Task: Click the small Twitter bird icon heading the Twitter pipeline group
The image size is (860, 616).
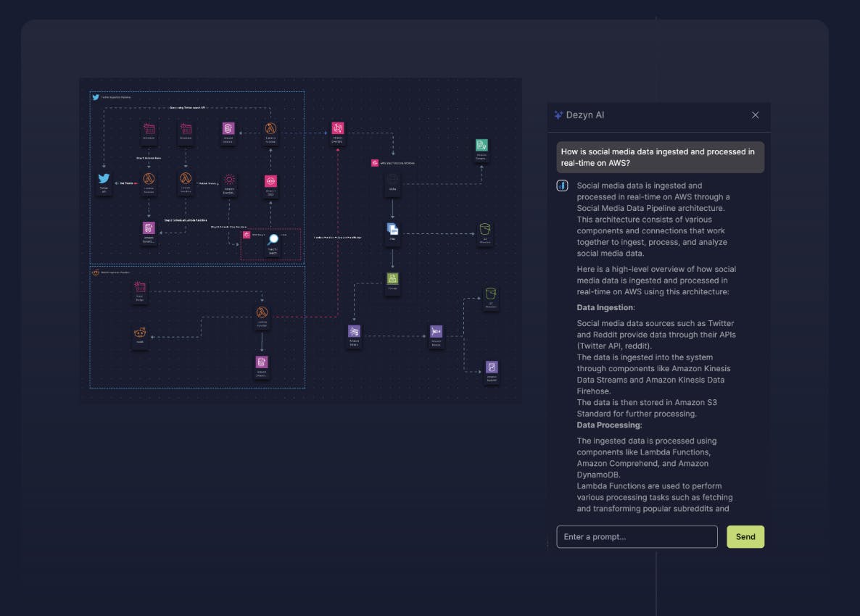Action: pos(96,97)
